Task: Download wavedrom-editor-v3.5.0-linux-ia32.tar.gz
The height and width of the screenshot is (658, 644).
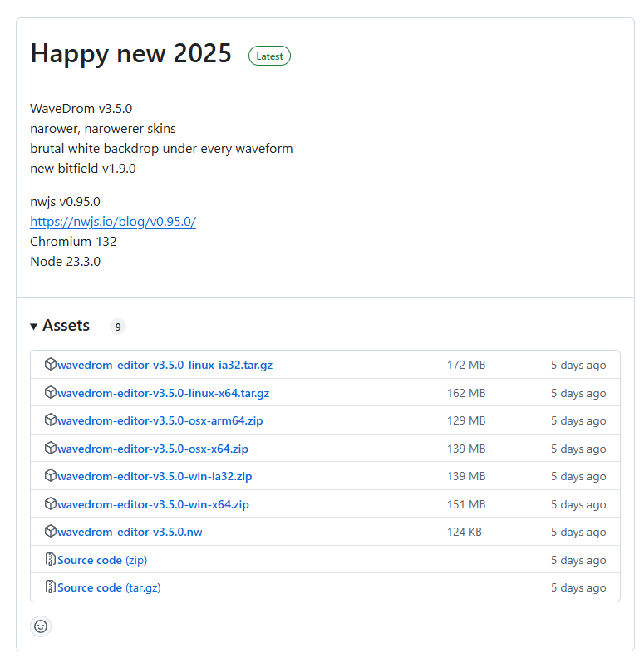Action: (165, 365)
